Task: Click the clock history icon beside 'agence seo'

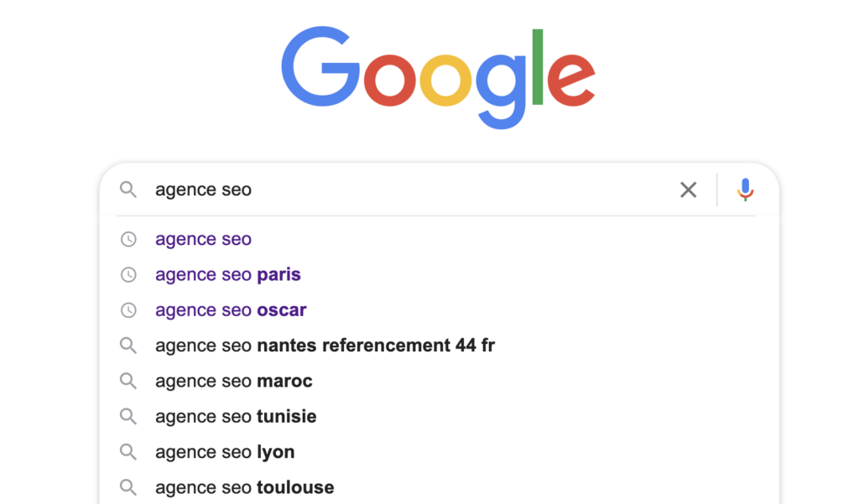Action: coord(128,239)
